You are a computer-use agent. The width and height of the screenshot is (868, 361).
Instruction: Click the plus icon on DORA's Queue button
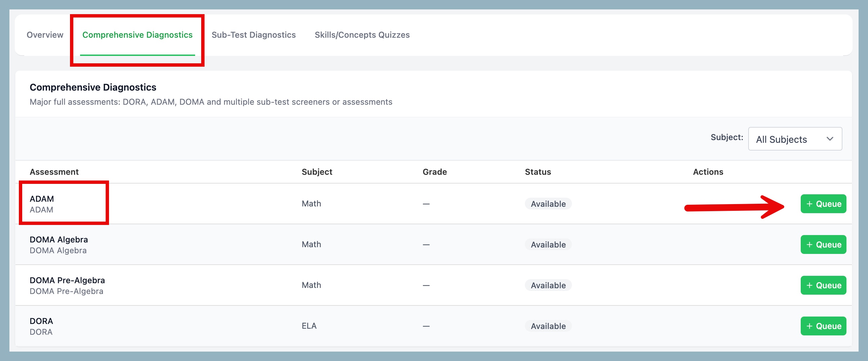[x=809, y=326]
